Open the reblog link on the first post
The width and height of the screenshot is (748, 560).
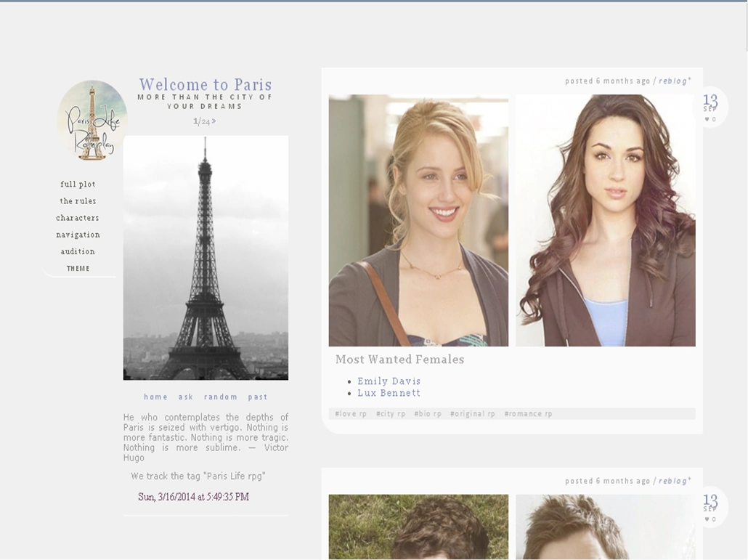pyautogui.click(x=671, y=81)
